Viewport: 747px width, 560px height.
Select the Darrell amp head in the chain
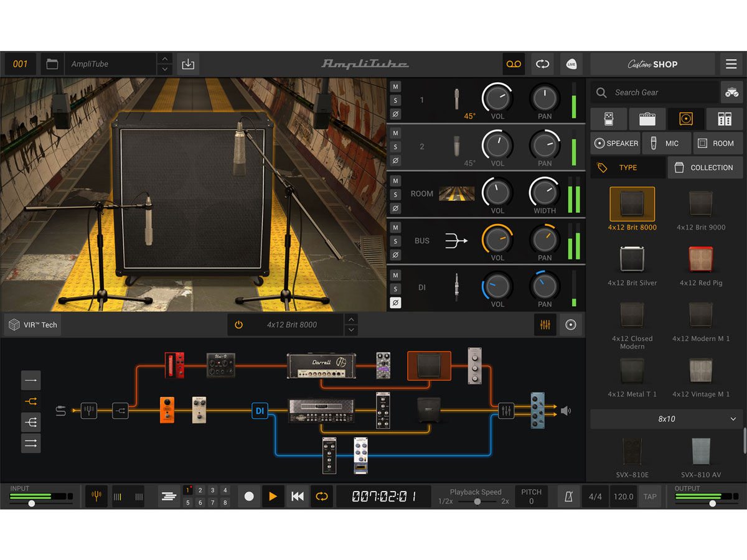321,365
